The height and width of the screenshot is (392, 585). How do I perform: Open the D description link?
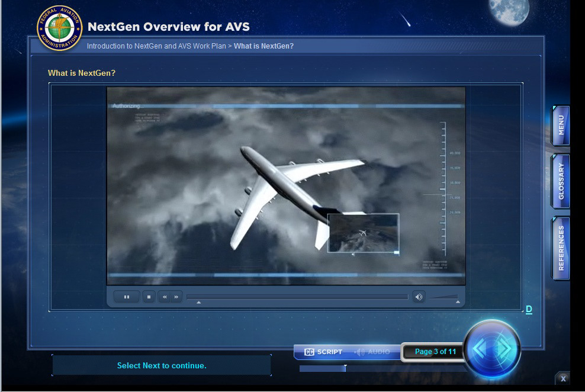(x=529, y=309)
